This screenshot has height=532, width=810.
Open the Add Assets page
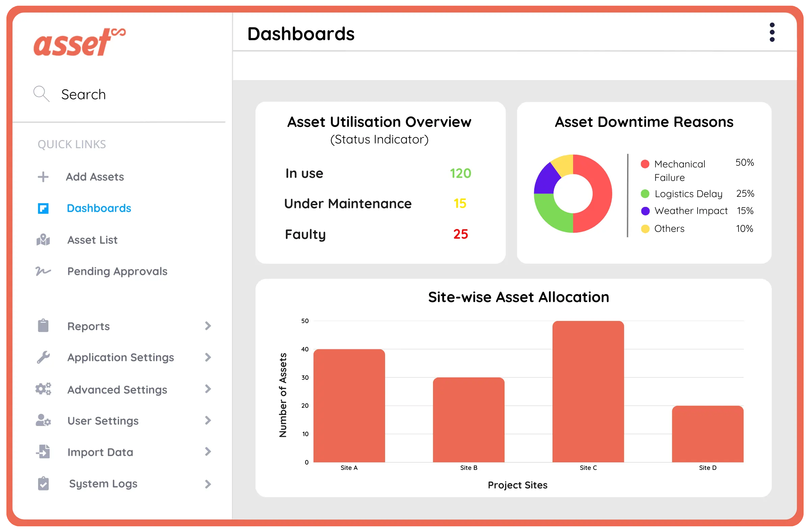[x=95, y=177]
